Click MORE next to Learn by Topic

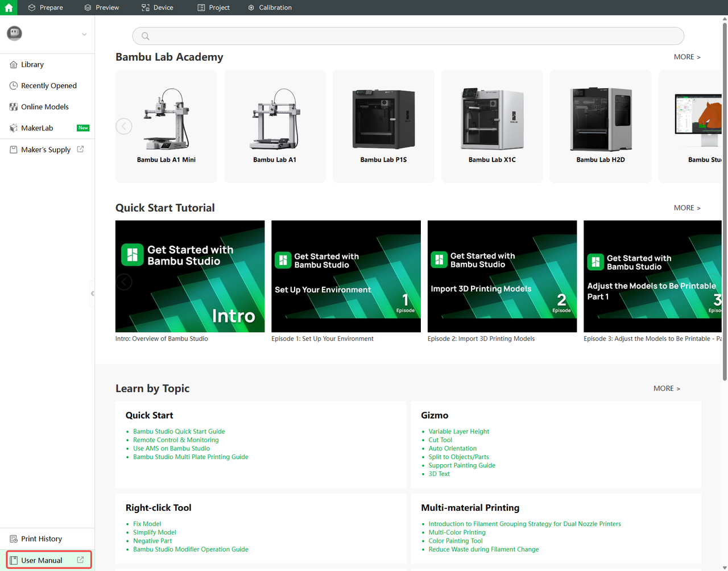667,388
